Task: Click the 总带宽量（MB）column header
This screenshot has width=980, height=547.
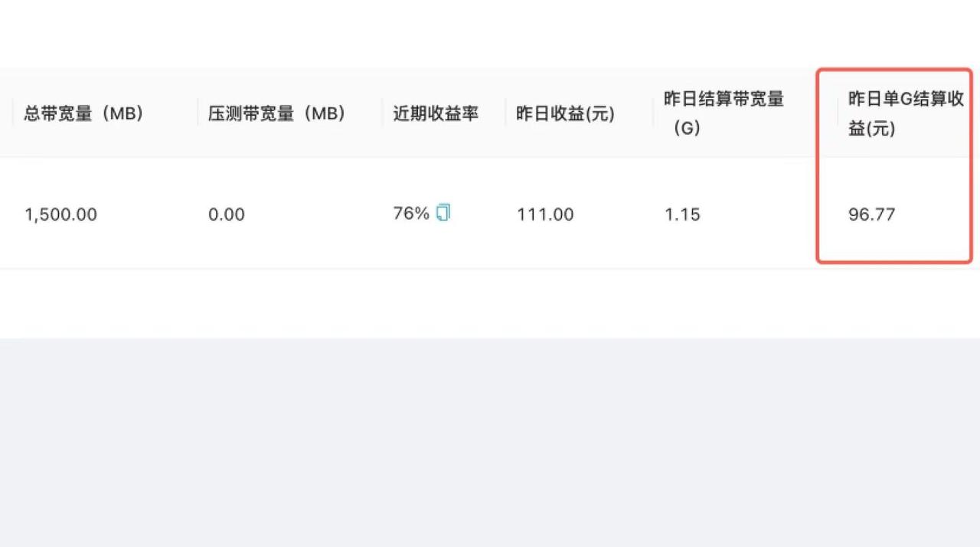Action: tap(84, 113)
